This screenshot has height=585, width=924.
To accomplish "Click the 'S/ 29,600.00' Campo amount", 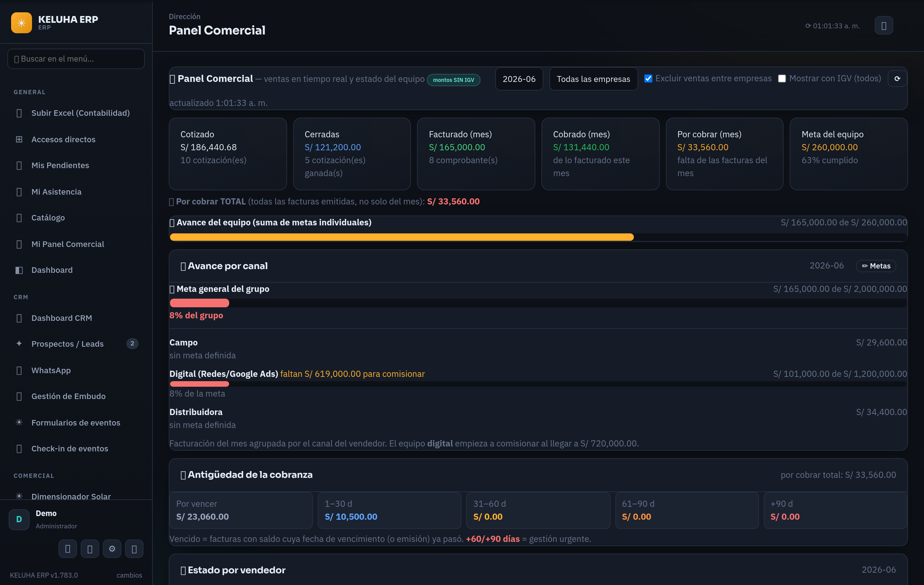I will 881,343.
